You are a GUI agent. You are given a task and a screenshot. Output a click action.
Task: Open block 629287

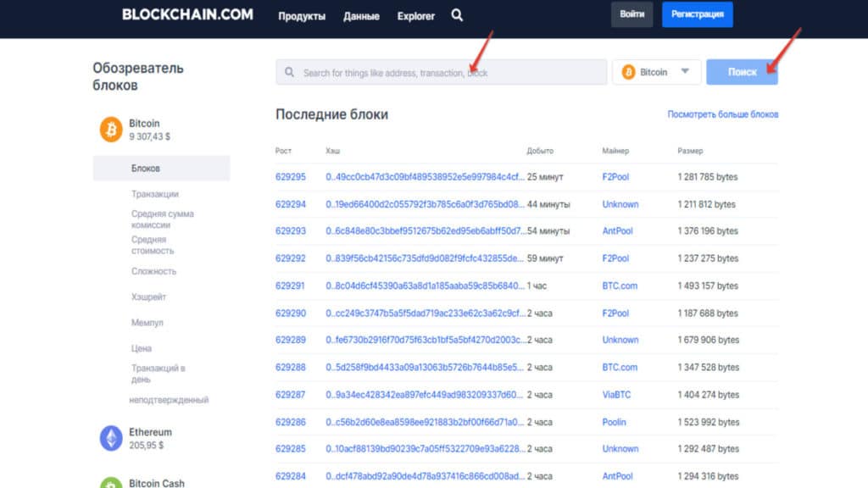coord(290,395)
